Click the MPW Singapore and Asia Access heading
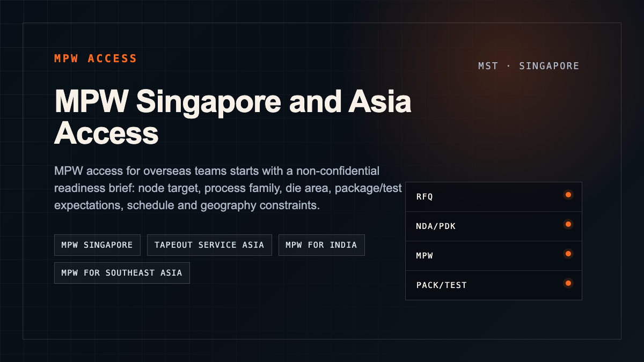This screenshot has width=644, height=362. pos(233,117)
